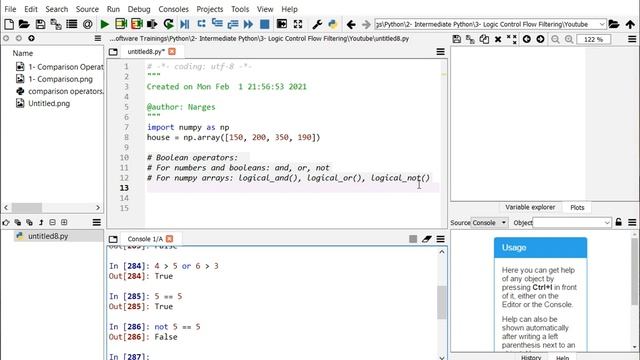Step into function in debugger

tap(217, 24)
